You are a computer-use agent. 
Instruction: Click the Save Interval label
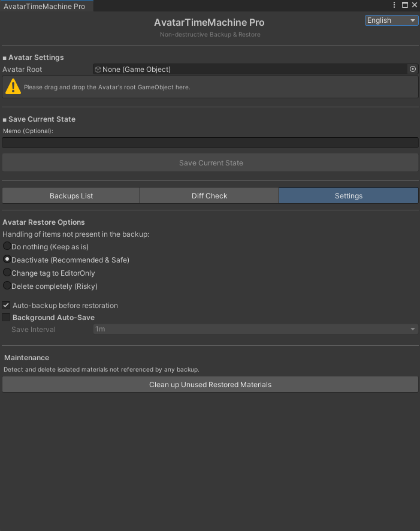pos(34,330)
